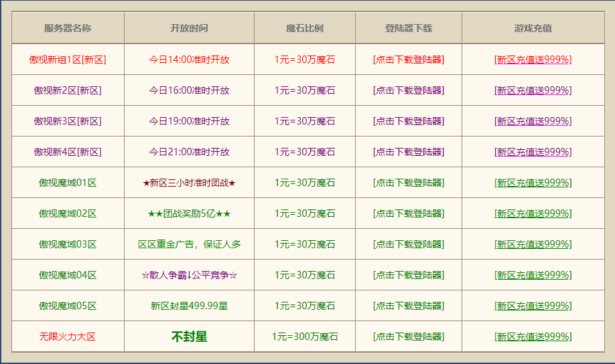
Task: Open recharge link for 傲视魔域05区
Action: tap(533, 306)
